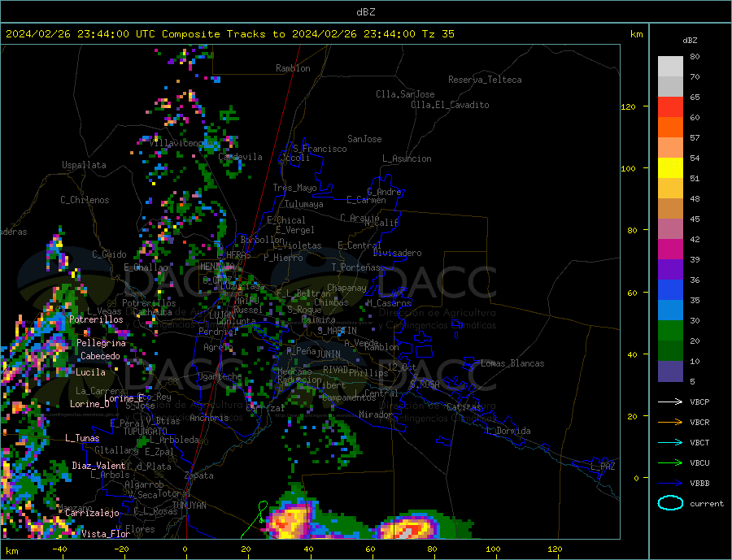The height and width of the screenshot is (560, 732).
Task: Click the orange VBCR arrow in legend
Action: point(670,423)
